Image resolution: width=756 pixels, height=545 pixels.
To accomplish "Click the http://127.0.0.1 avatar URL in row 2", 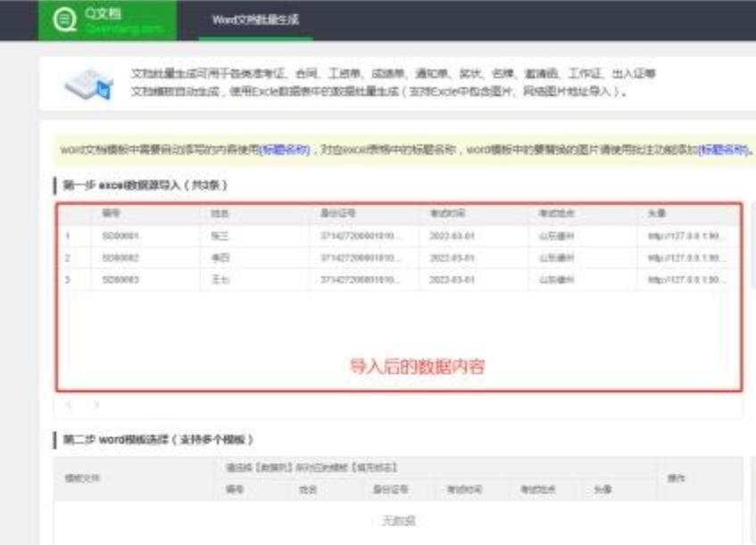I will 686,258.
